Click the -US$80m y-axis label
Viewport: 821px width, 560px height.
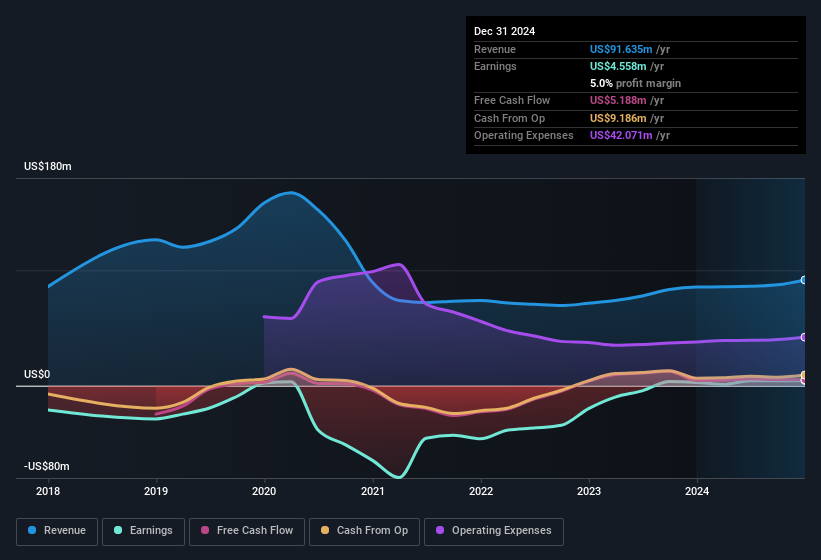coord(47,466)
